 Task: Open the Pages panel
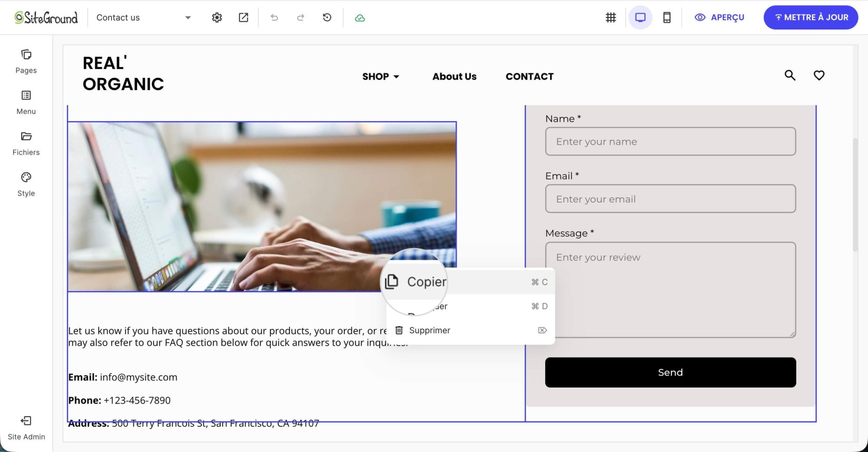point(26,62)
